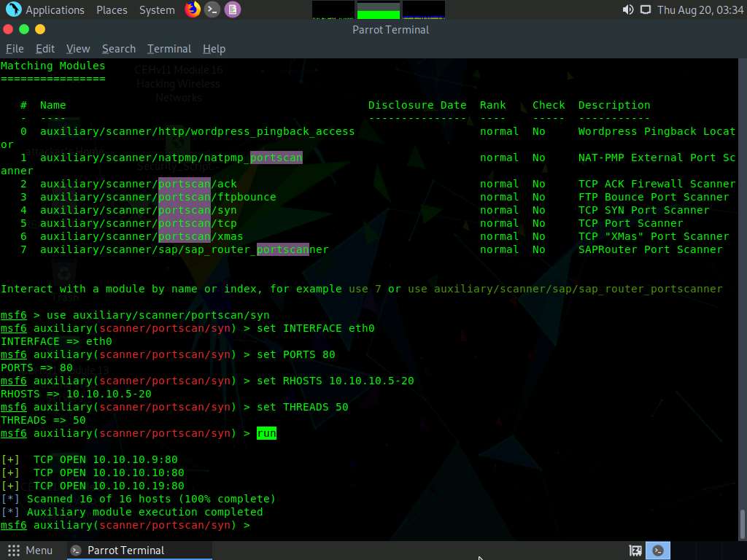The height and width of the screenshot is (560, 747).
Task: Open the Edit menu
Action: point(45,49)
